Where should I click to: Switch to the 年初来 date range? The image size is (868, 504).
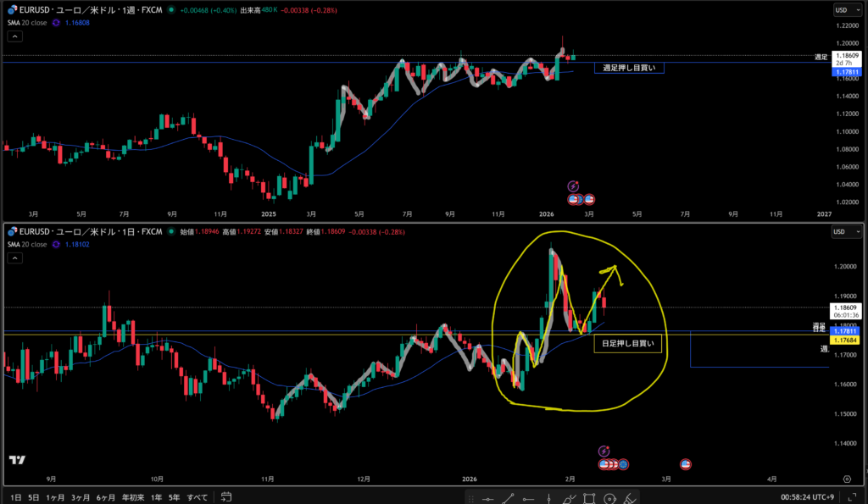[x=133, y=497]
